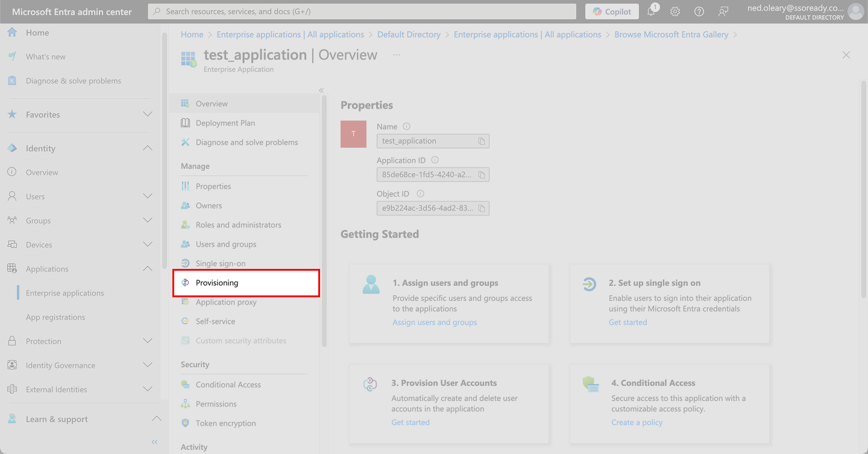Image resolution: width=868 pixels, height=454 pixels.
Task: Click the notifications bell icon
Action: point(652,11)
